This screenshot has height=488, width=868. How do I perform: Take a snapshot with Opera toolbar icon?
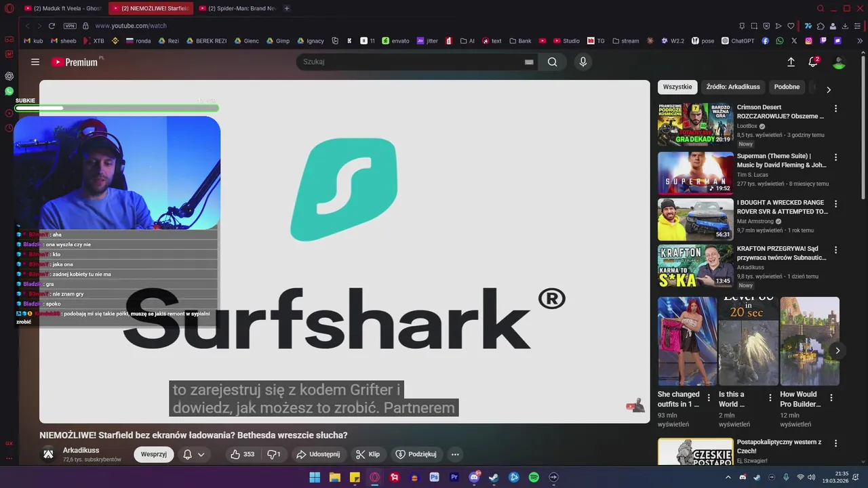(x=754, y=26)
